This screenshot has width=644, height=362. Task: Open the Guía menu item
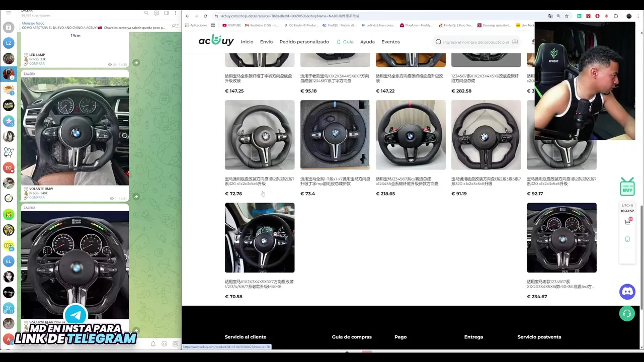click(345, 42)
